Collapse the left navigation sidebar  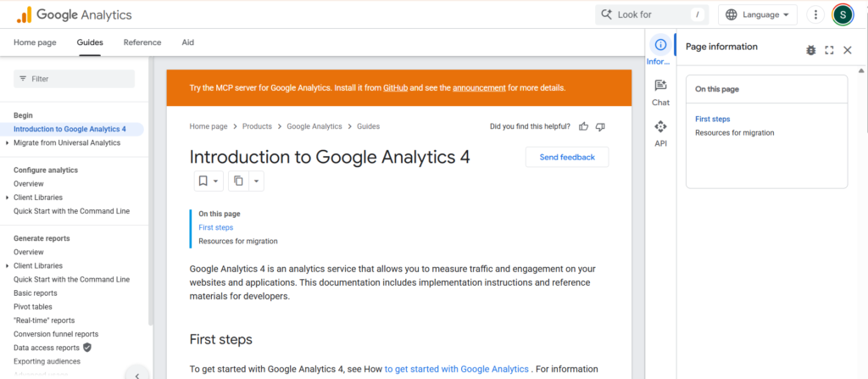coord(137,373)
